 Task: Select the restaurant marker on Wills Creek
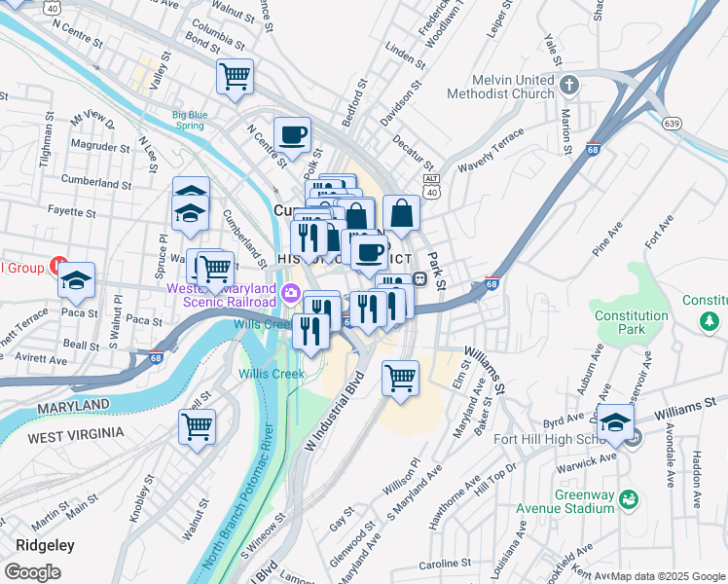[311, 332]
